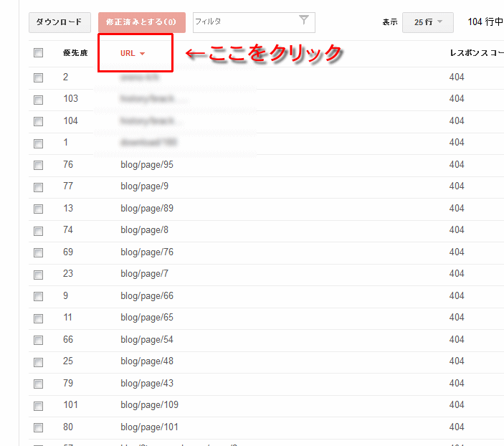
Task: Check the row for blog/page/101
Action: [x=38, y=427]
